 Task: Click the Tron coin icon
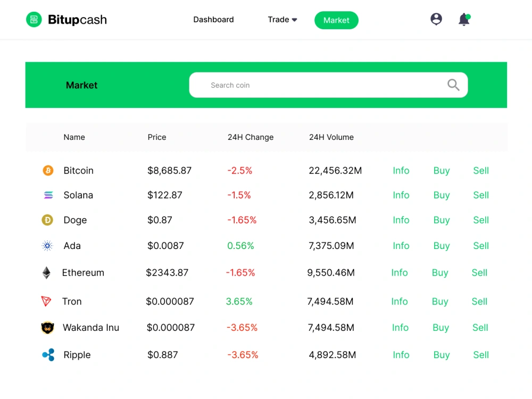[46, 301]
